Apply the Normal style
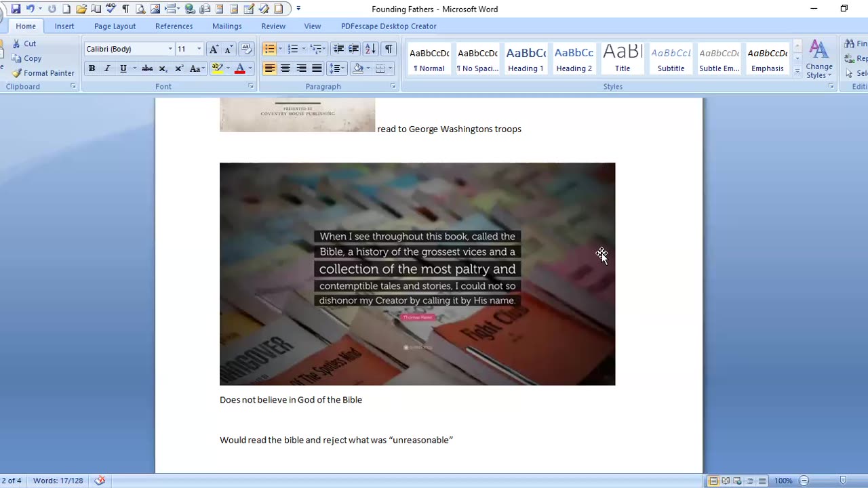Screen dimensions: 868x488 point(429,59)
